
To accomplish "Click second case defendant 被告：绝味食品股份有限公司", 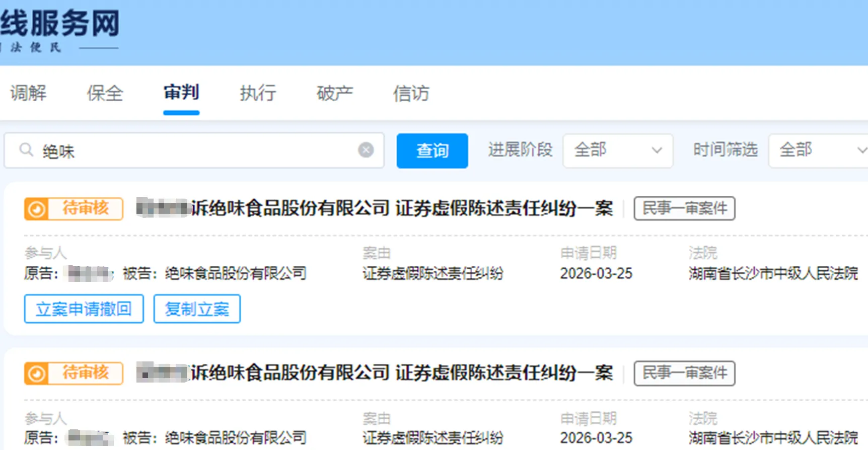I will [215, 438].
